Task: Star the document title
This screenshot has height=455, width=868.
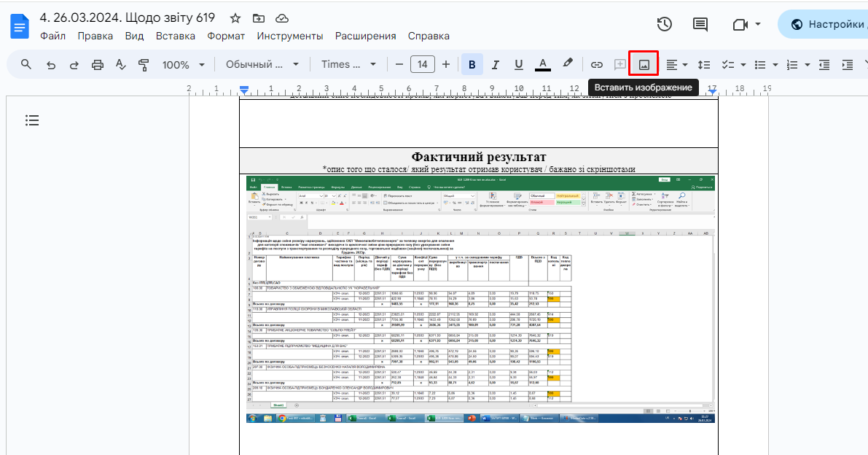Action: point(235,18)
